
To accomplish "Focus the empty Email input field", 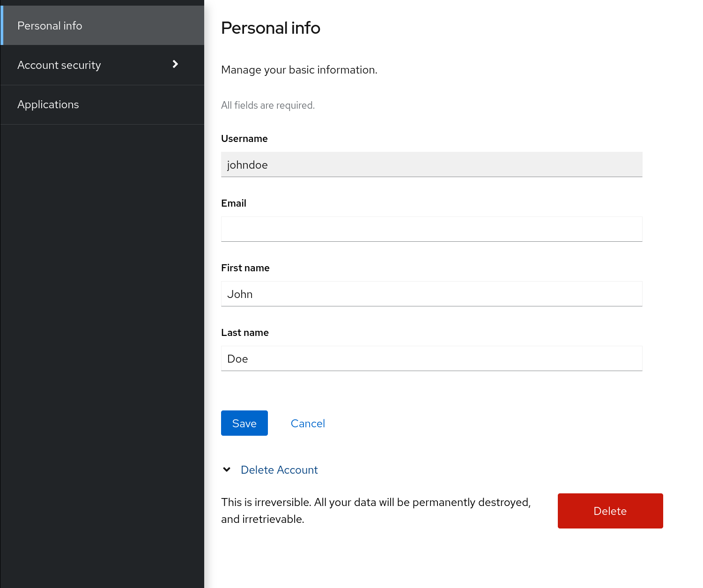I will point(431,229).
